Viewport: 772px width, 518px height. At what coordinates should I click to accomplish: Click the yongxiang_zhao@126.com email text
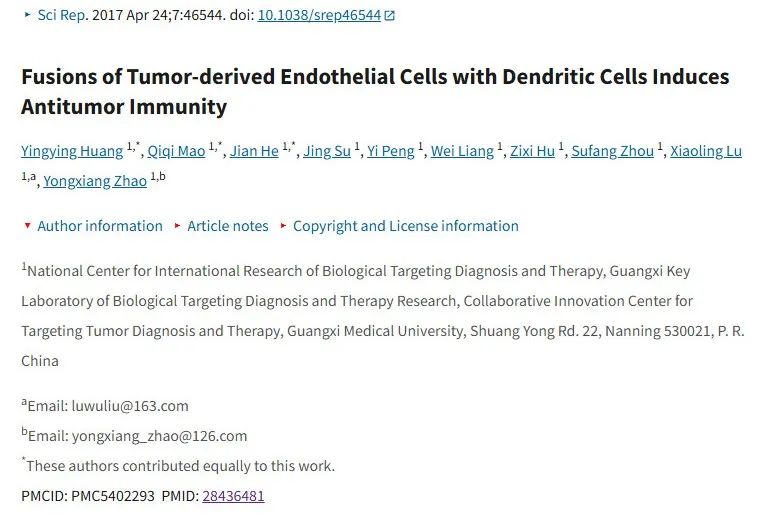[160, 436]
